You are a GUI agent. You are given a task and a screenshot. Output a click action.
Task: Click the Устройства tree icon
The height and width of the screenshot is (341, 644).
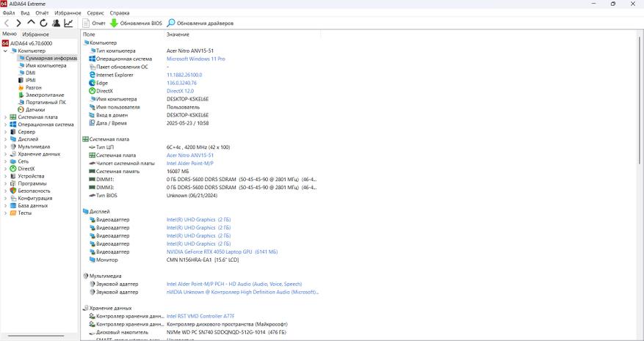[13, 177]
